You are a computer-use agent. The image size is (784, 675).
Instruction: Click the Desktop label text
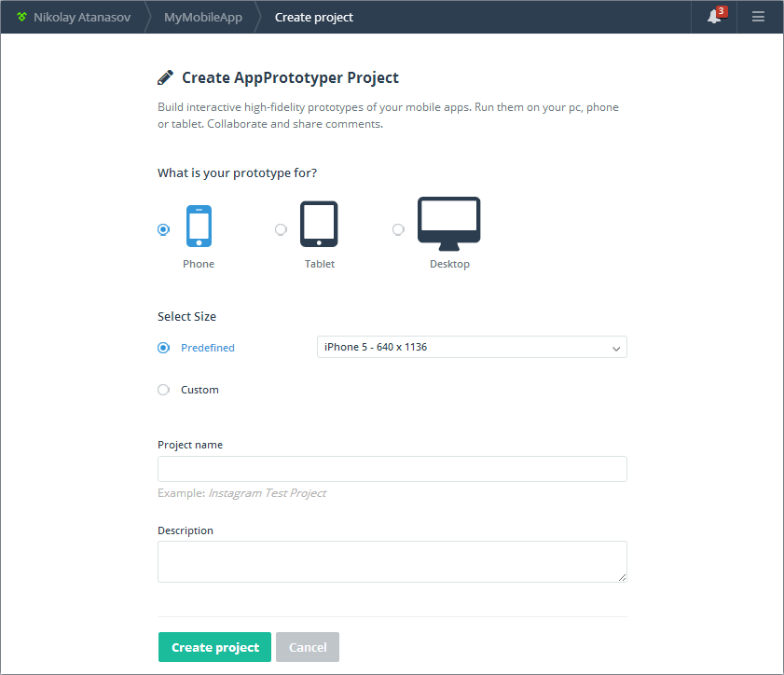pos(449,264)
